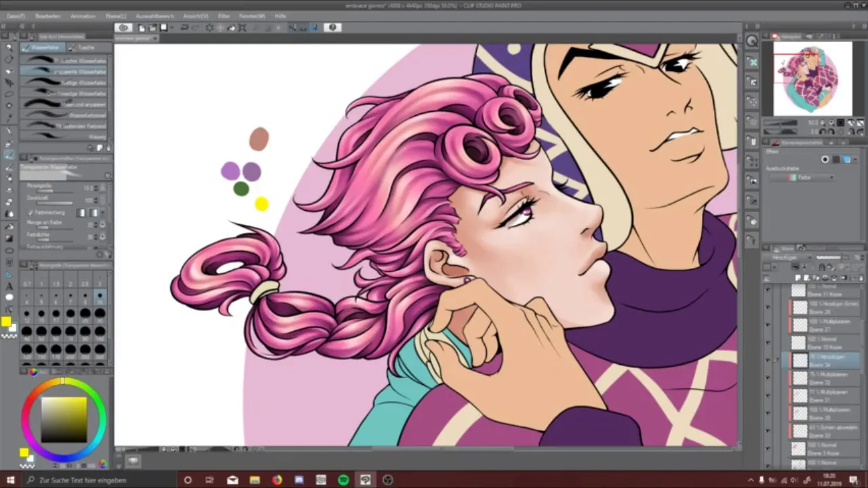Toggle the Farbmischung checkbox
The image size is (868, 488).
[31, 212]
